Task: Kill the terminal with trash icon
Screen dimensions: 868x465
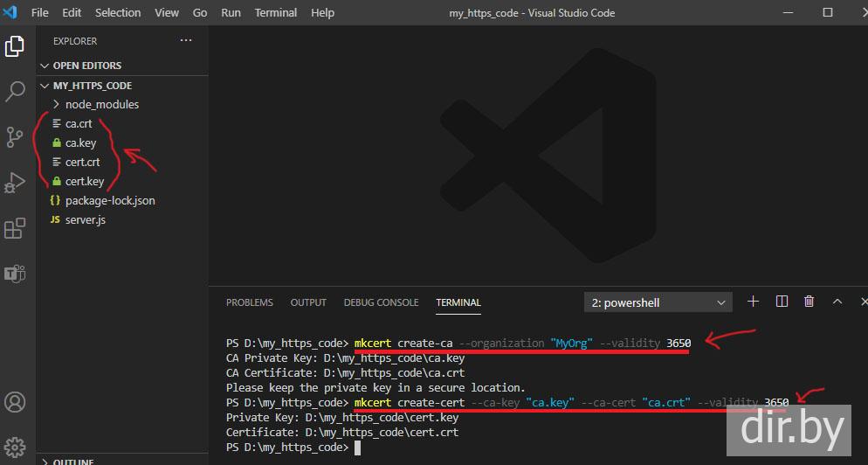Action: coord(809,302)
